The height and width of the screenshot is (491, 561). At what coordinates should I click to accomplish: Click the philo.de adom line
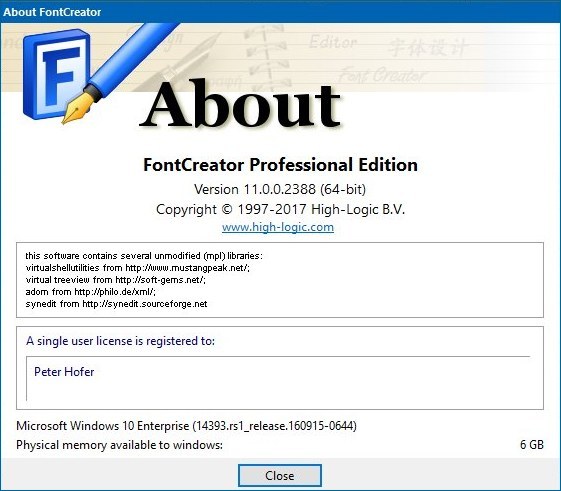(x=91, y=292)
